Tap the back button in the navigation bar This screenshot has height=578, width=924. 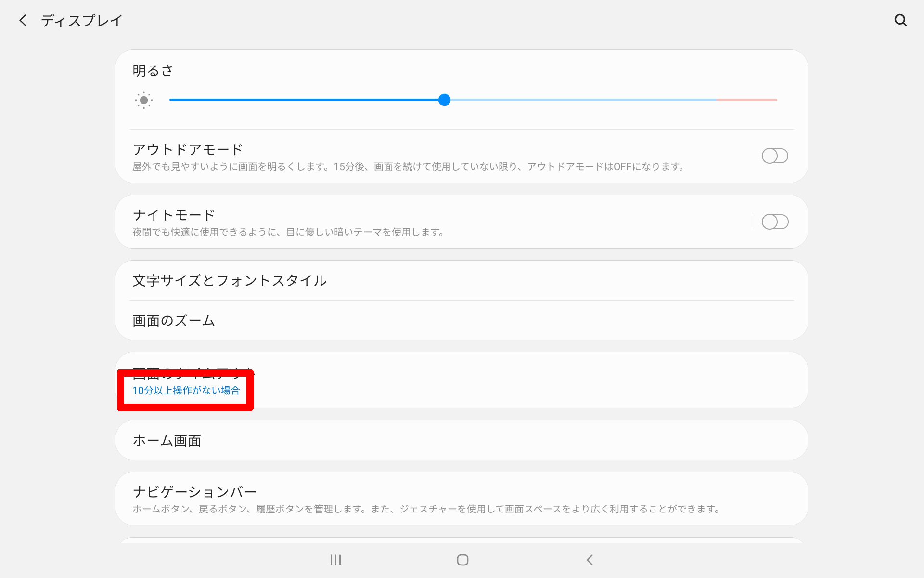point(590,560)
